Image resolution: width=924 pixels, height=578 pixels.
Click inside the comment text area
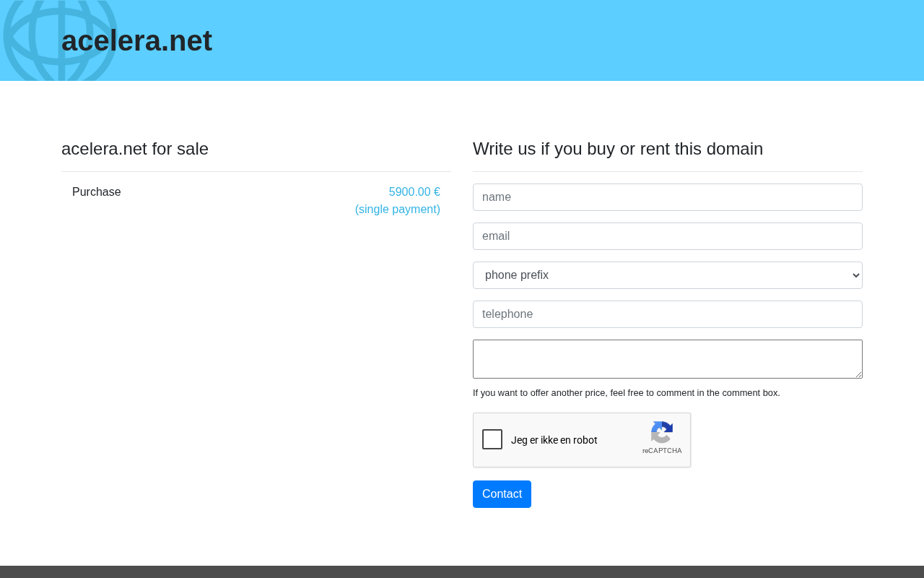[x=668, y=359]
